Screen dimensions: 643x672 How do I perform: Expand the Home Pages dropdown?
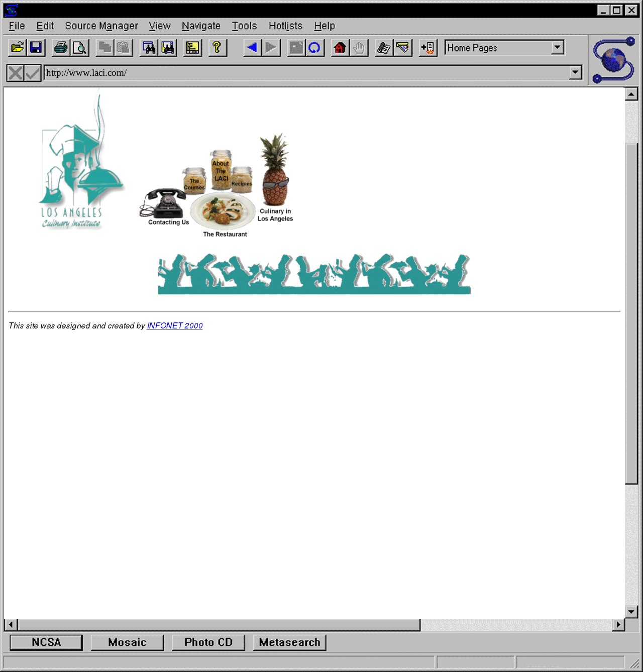[x=557, y=47]
